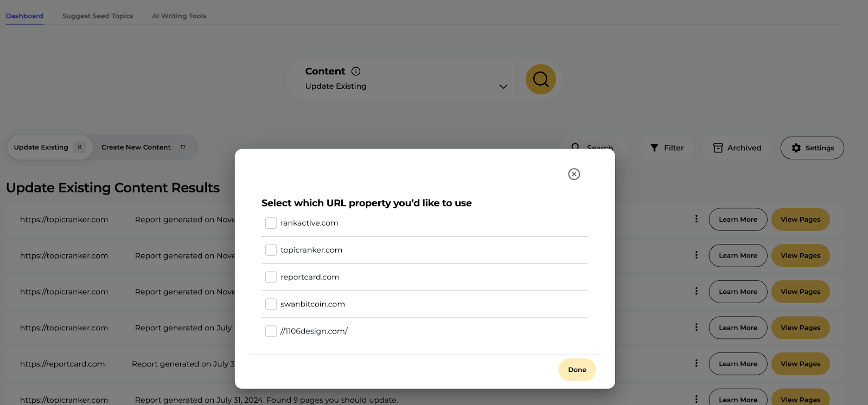The width and height of the screenshot is (868, 405).
Task: Select the swanbitcoin.com checkbox
Action: (x=271, y=304)
